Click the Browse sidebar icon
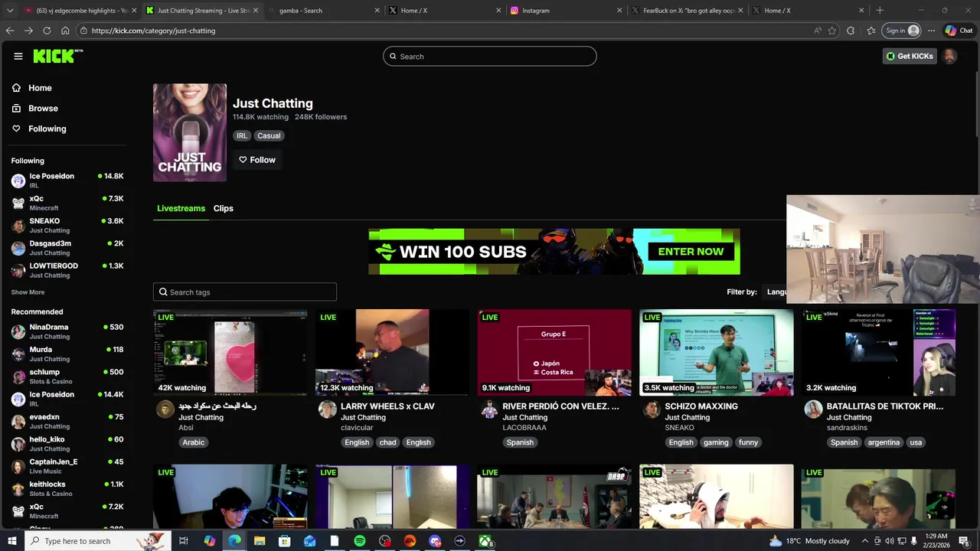 coord(16,109)
